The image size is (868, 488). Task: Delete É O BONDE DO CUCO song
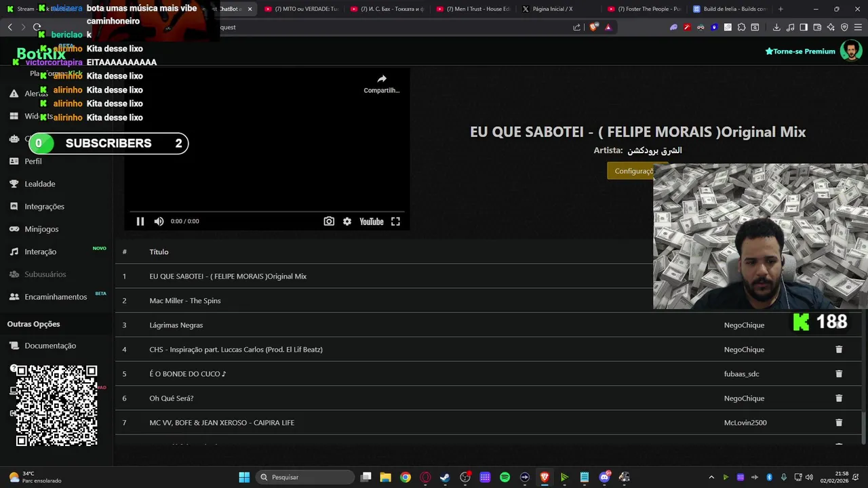[839, 373]
